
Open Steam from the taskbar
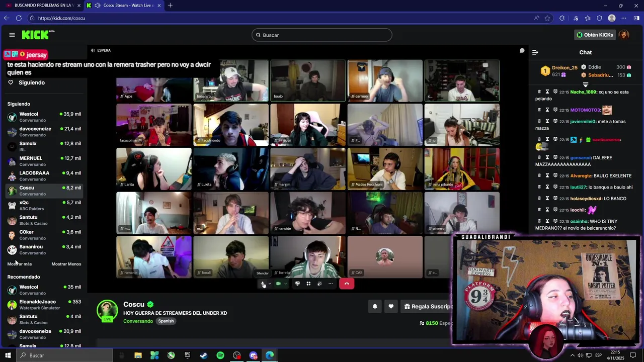(x=204, y=355)
